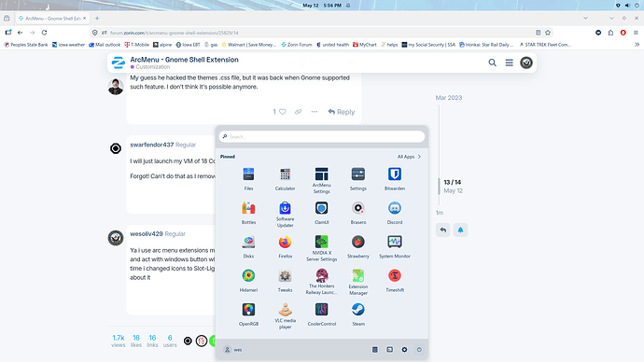The width and height of the screenshot is (644, 362).
Task: Open the forum hamburger menu
Action: 509,63
